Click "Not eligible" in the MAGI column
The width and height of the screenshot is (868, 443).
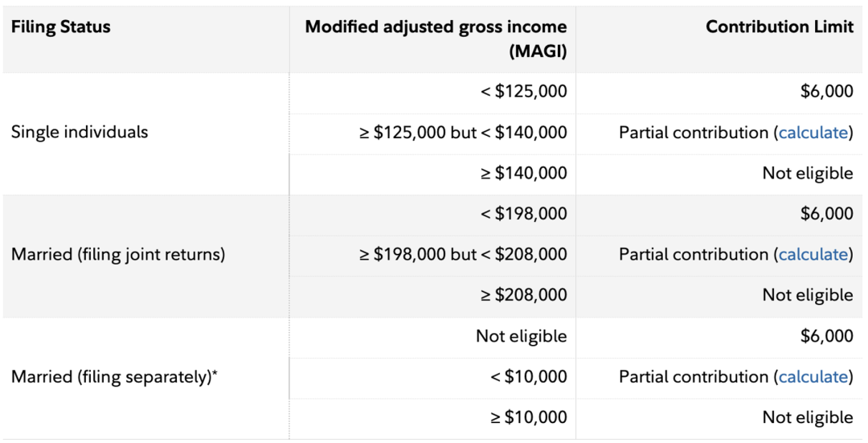click(x=521, y=336)
